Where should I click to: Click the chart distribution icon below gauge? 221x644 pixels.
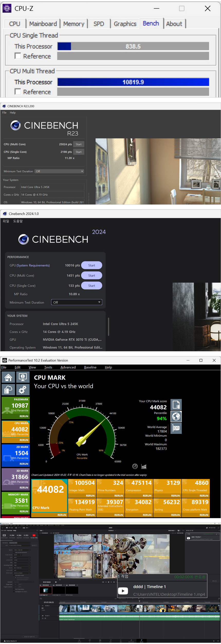(x=144, y=466)
